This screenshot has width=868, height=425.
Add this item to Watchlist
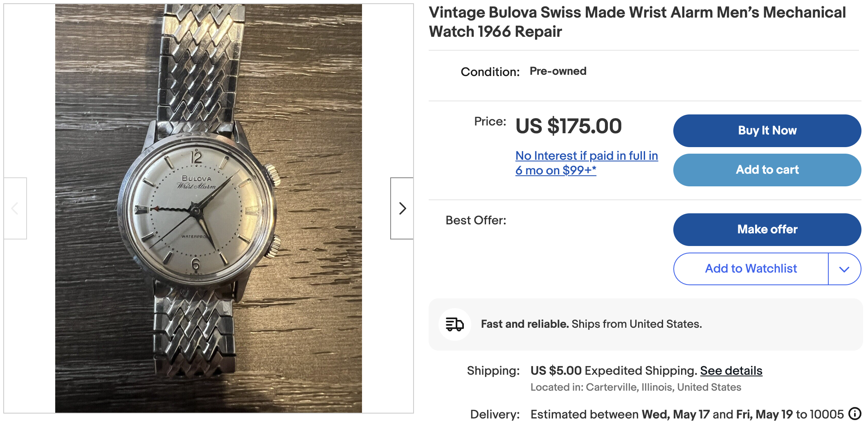click(751, 269)
